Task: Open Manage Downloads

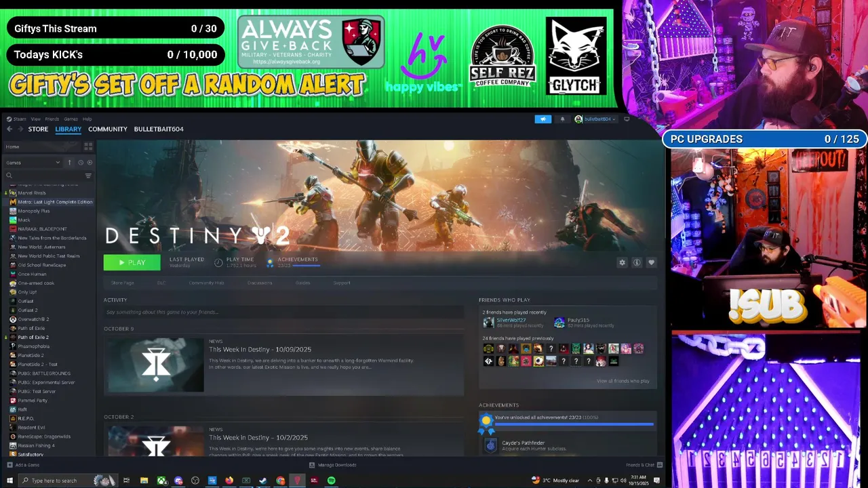Action: pos(332,465)
